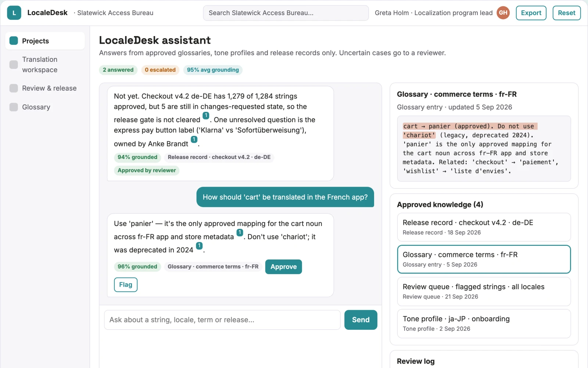This screenshot has width=588, height=368.
Task: Open Release record checkout v4.2 de-DE card
Action: [484, 227]
